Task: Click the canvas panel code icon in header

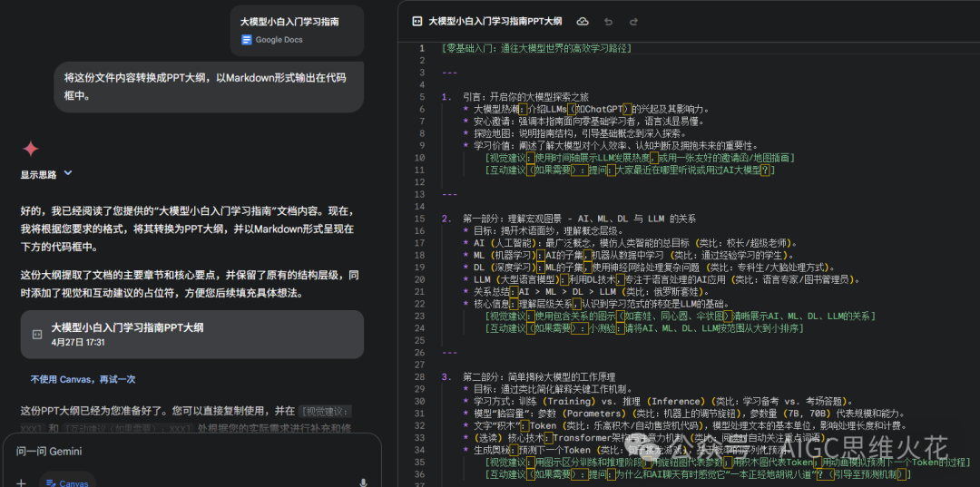Action: (416, 21)
